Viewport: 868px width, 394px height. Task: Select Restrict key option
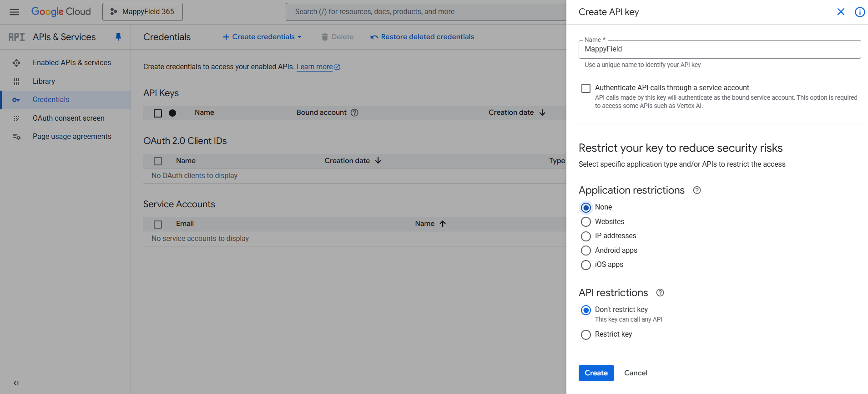(x=586, y=335)
